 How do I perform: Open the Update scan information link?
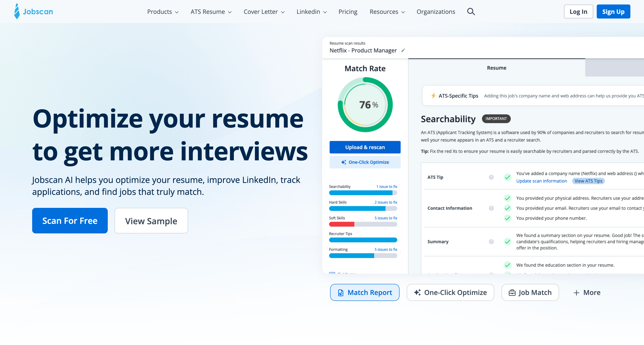click(x=542, y=181)
